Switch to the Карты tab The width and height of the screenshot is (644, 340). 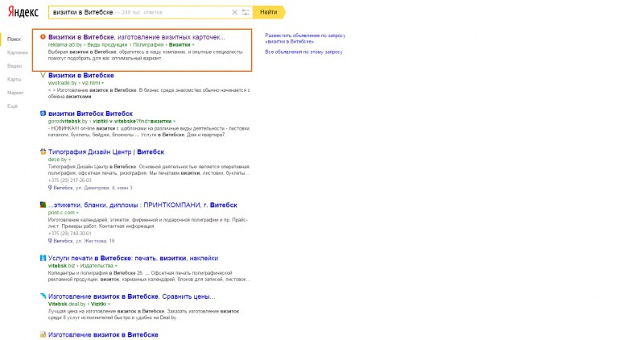pyautogui.click(x=14, y=79)
